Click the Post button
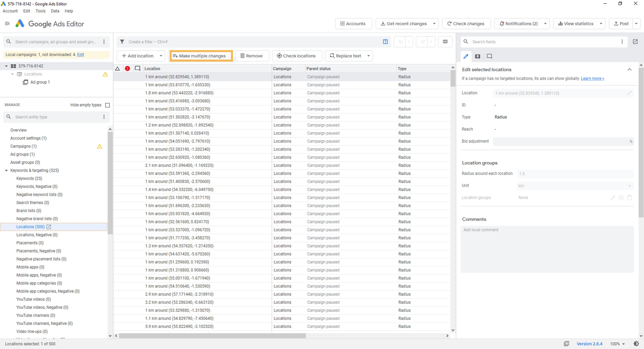The height and width of the screenshot is (349, 644). click(x=621, y=24)
